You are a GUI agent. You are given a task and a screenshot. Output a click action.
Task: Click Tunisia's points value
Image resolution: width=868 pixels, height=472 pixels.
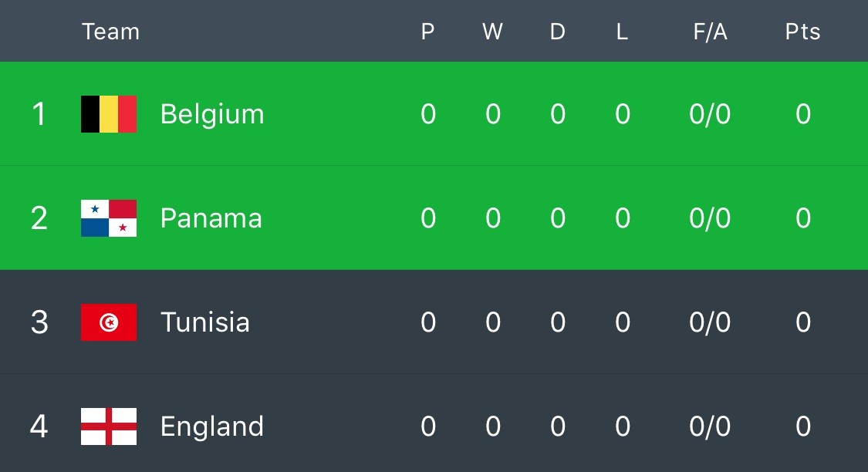coord(802,322)
